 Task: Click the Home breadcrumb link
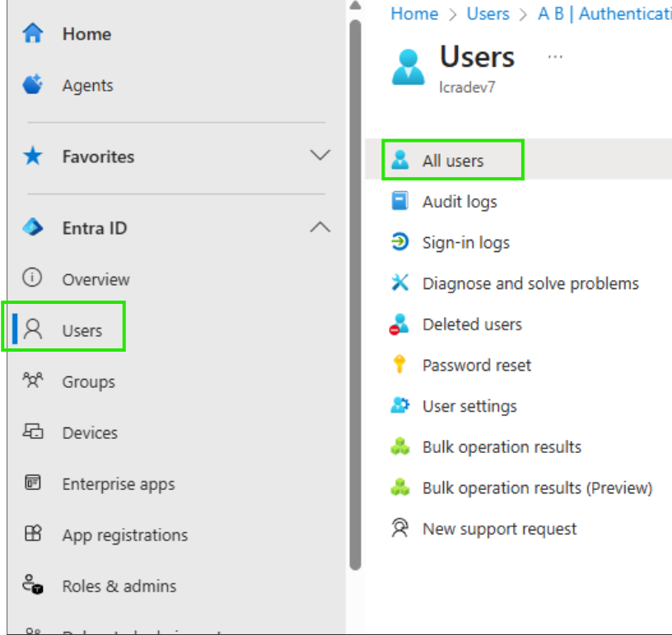[x=414, y=14]
